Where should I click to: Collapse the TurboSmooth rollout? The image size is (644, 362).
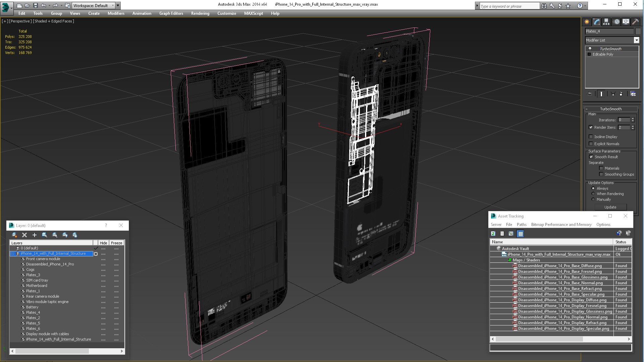click(x=587, y=109)
